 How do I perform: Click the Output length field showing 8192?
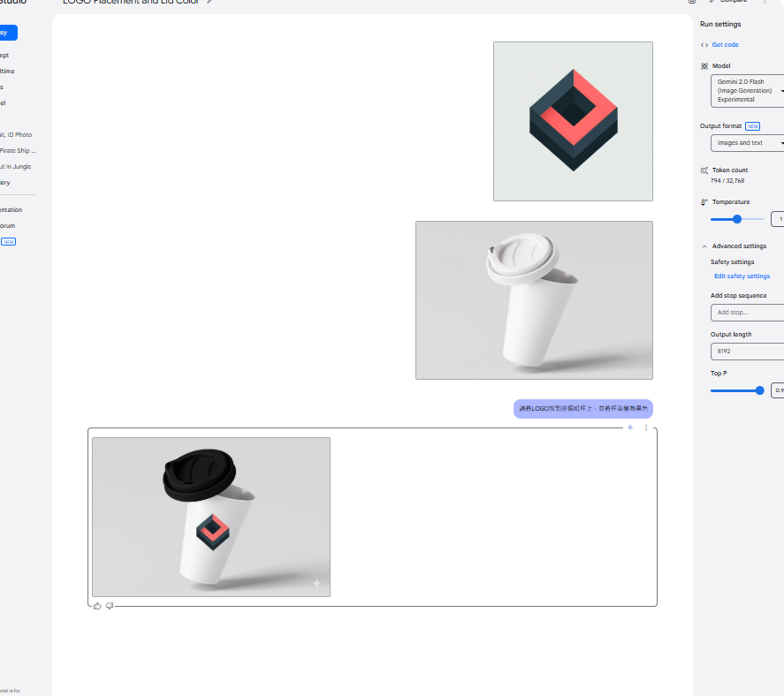[747, 352]
